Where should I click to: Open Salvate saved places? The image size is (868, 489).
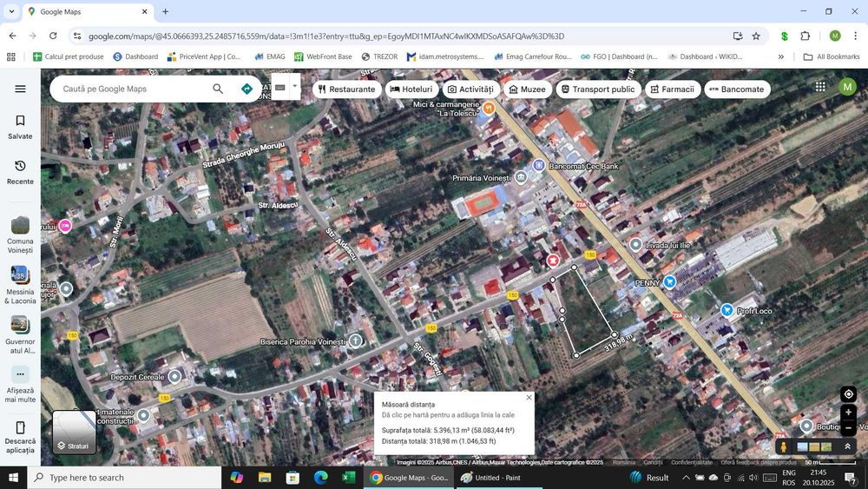click(x=20, y=128)
